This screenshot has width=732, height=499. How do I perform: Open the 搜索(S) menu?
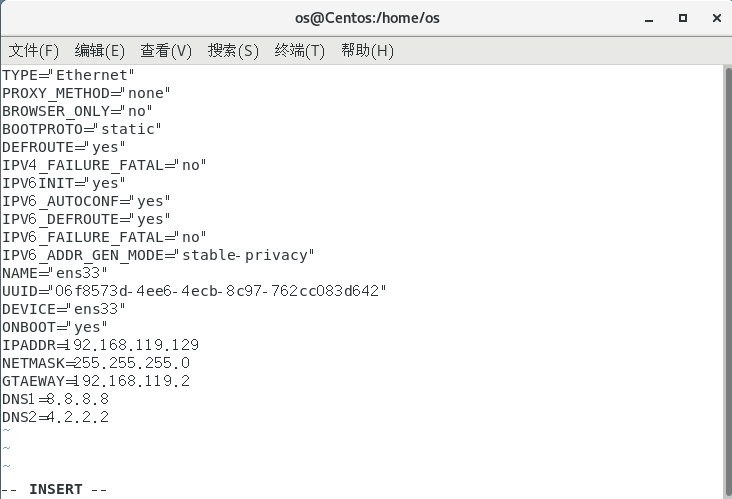pyautogui.click(x=233, y=51)
